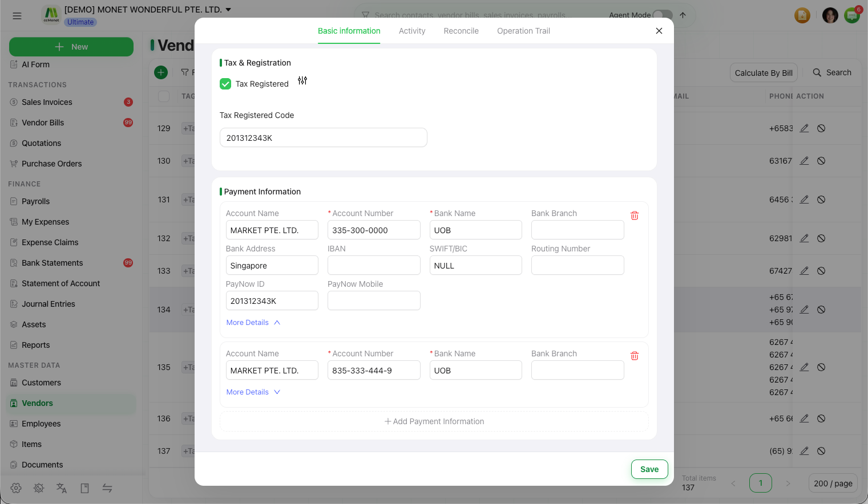Open the Reconcile tab
This screenshot has width=868, height=504.
461,31
